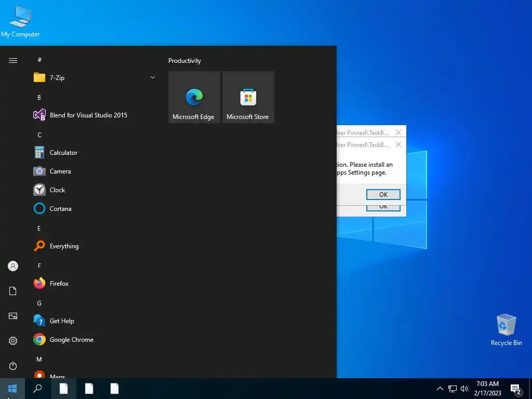The width and height of the screenshot is (532, 399).
Task: Click the Microsoft Edge tile
Action: [194, 97]
